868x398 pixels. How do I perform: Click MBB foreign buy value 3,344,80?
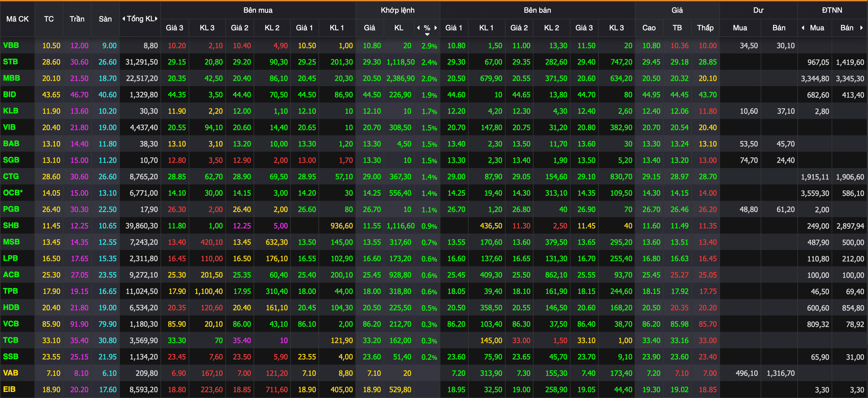click(x=815, y=79)
